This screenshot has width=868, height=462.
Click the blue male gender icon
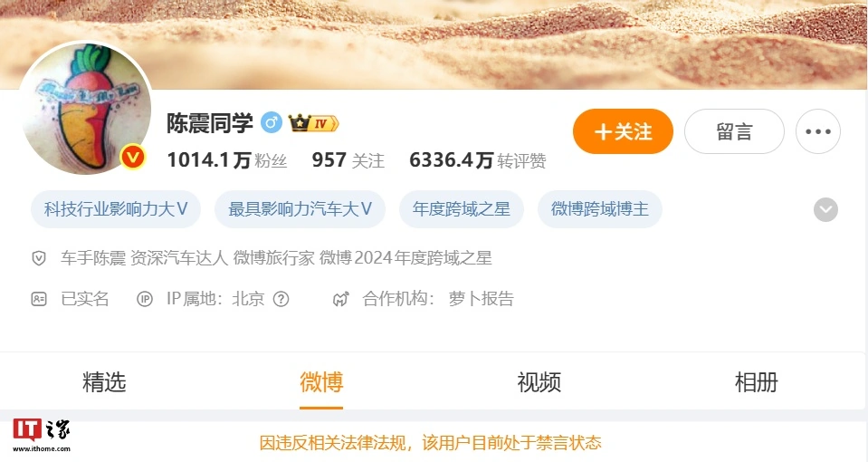[272, 122]
